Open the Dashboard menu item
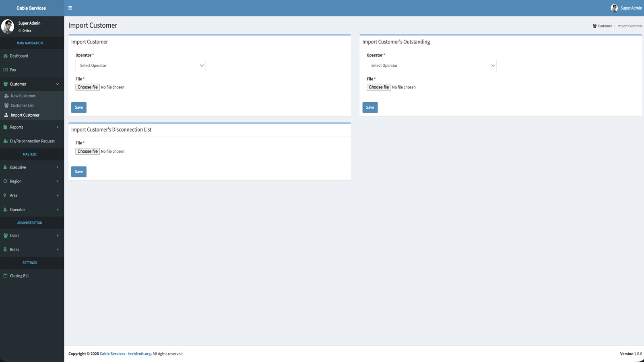This screenshot has width=644, height=362. 32,56
